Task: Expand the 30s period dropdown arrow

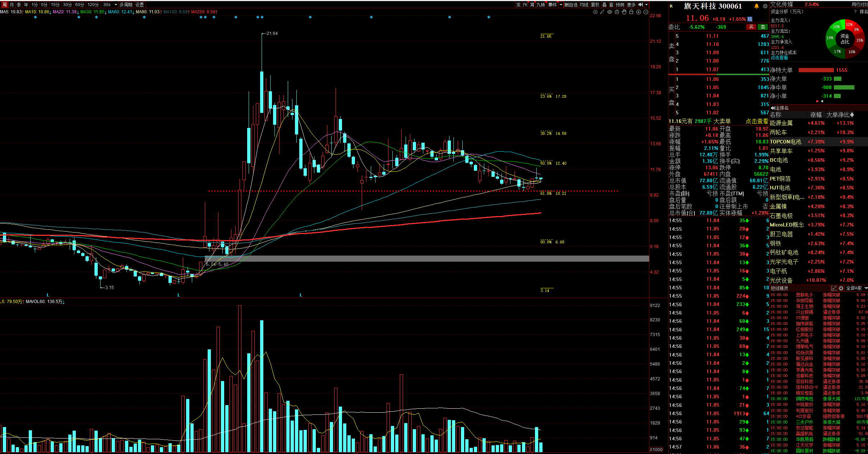Action: [x=116, y=5]
